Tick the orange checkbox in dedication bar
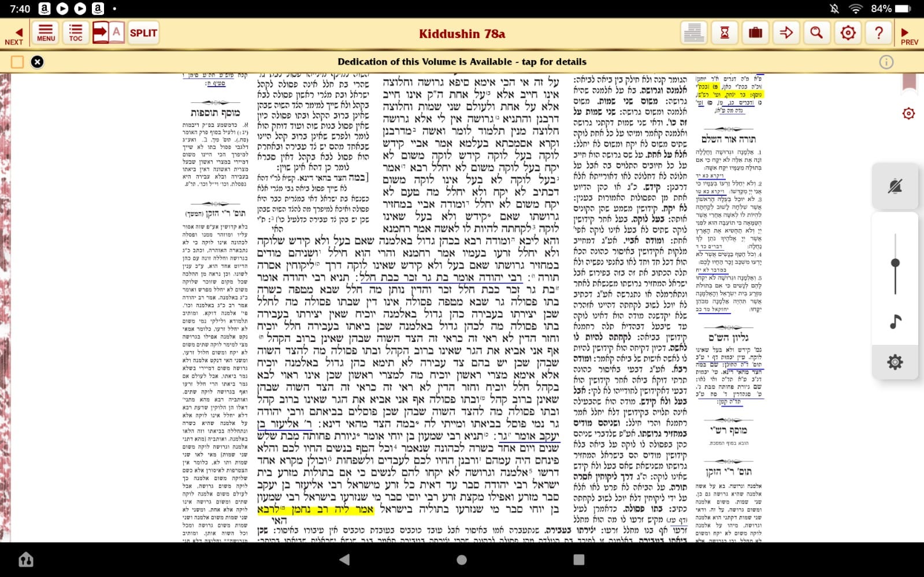The width and height of the screenshot is (924, 577). tap(17, 62)
